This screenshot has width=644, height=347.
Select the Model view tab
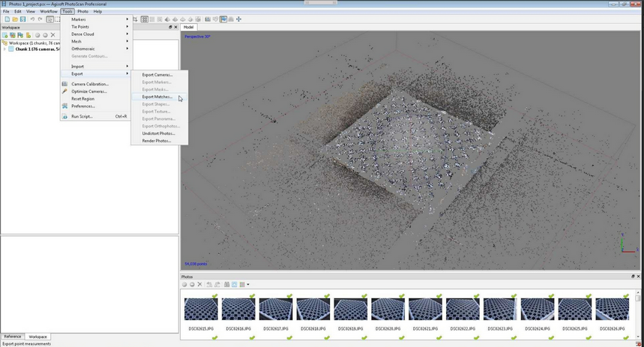pyautogui.click(x=188, y=27)
